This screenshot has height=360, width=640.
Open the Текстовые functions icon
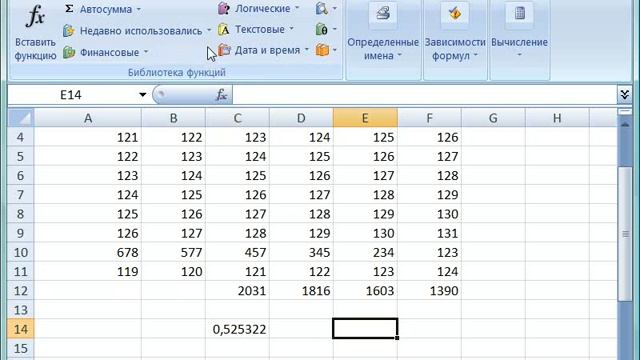click(x=223, y=29)
